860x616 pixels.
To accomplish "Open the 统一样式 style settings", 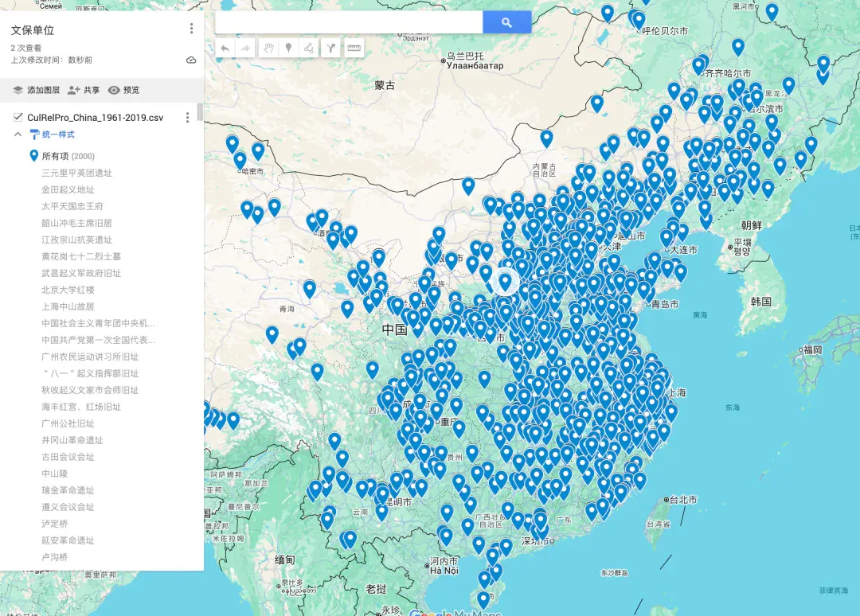I will coord(52,135).
